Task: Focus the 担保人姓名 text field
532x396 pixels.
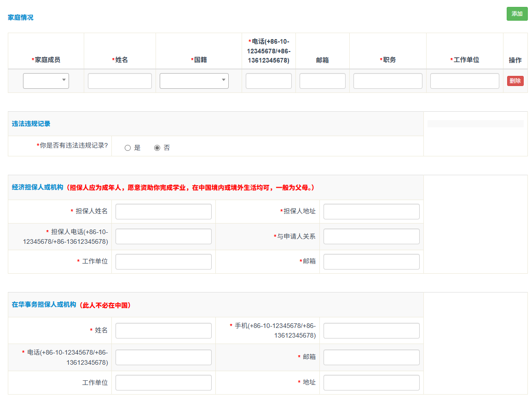Action: coord(163,212)
